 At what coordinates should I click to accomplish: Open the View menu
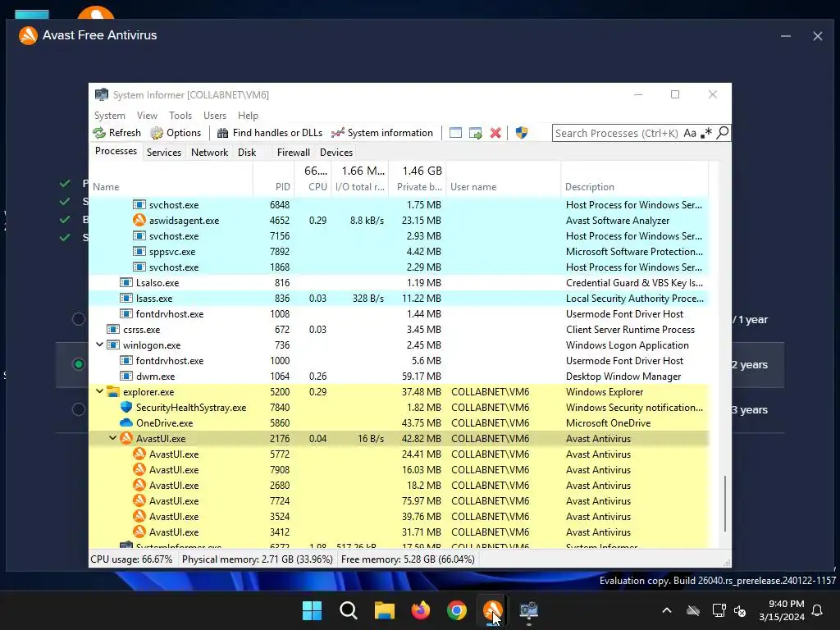point(147,116)
